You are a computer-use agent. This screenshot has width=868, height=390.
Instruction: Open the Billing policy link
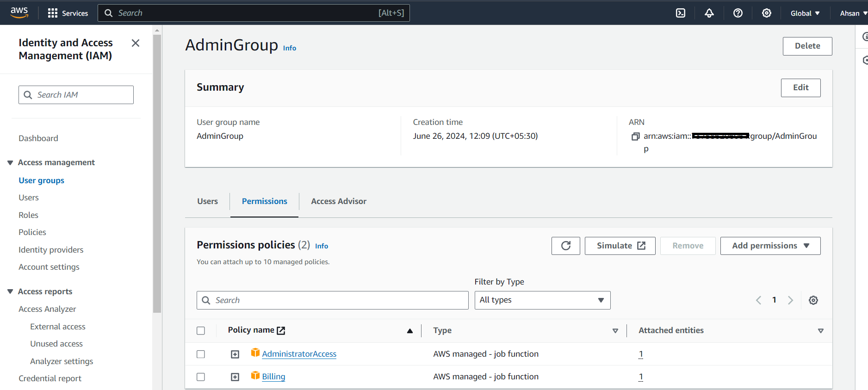point(273,377)
